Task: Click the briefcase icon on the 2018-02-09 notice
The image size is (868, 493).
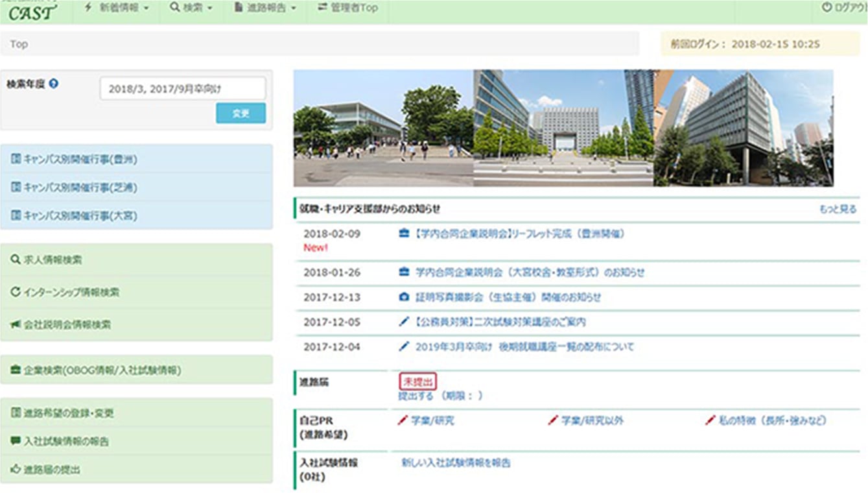Action: (404, 234)
